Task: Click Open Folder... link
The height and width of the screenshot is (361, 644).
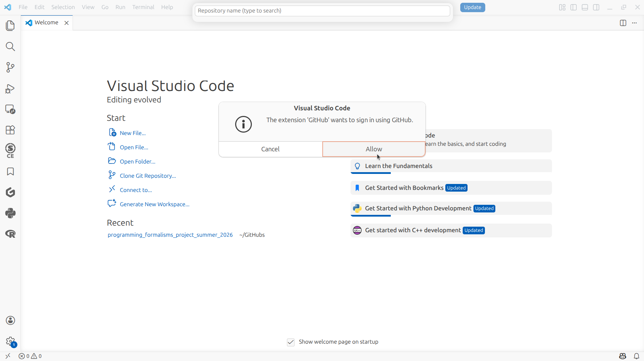Action: 138,161
